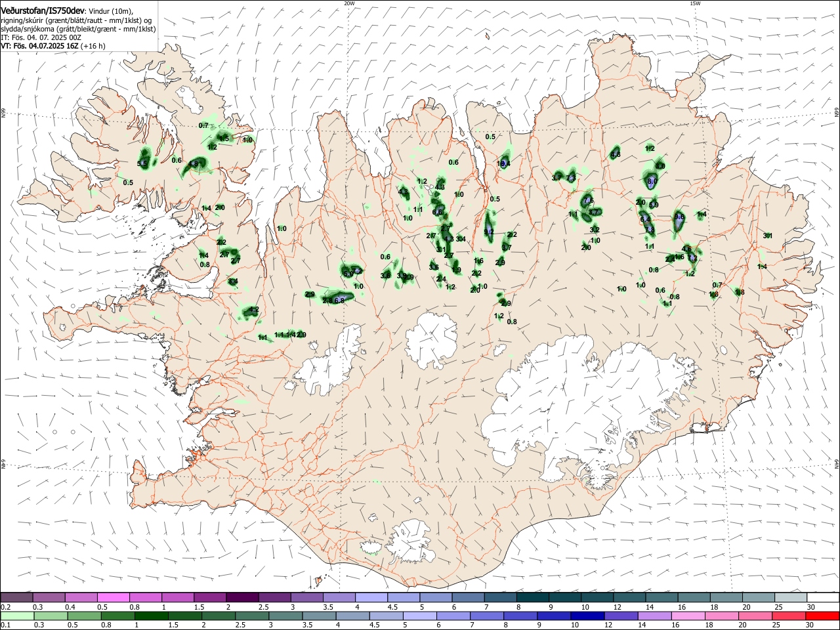
Task: Select the lavender rain swatch between 14 and 16
Action: 656,616
